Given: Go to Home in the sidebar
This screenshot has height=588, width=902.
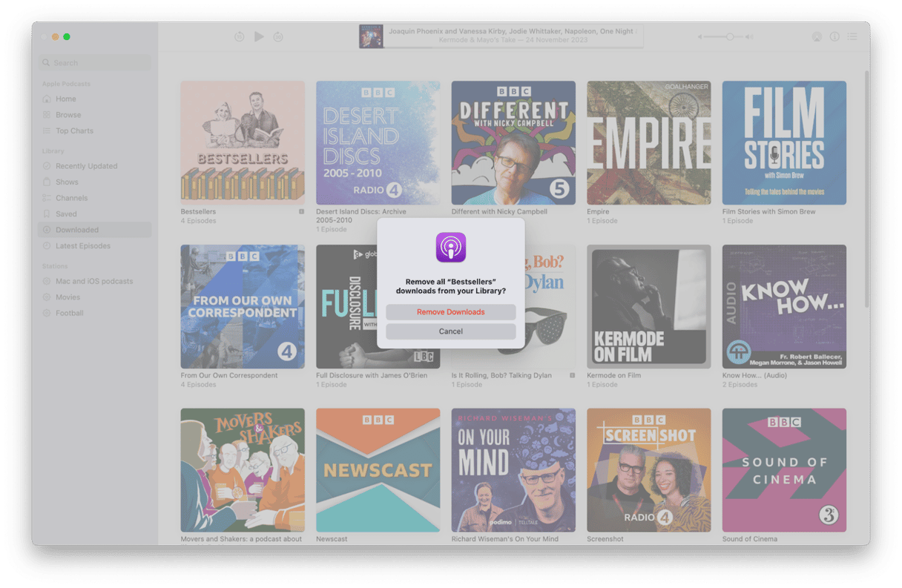Looking at the screenshot, I should 65,99.
